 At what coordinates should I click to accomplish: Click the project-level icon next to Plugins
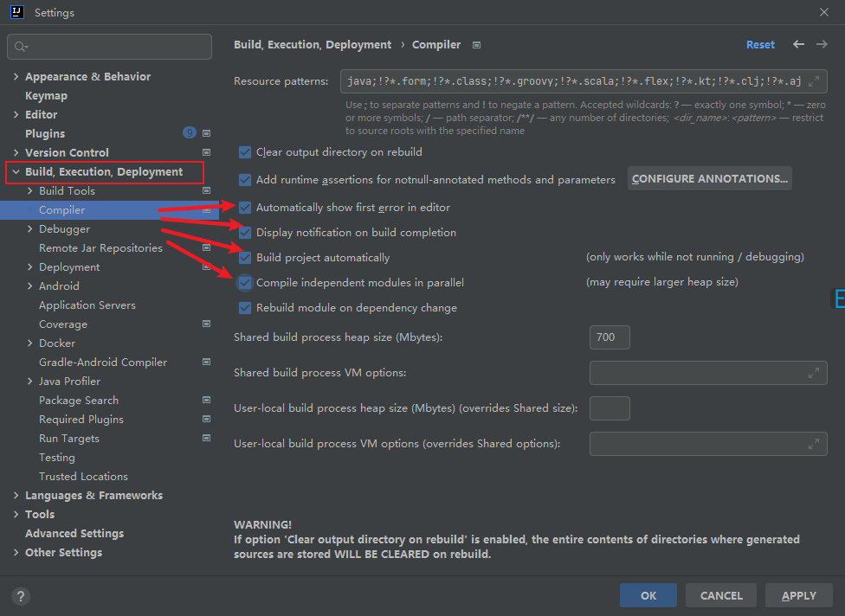point(206,133)
